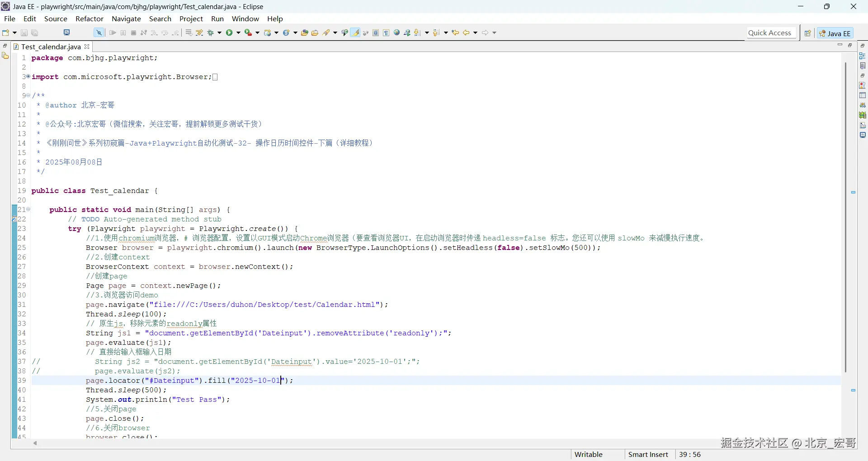Open the Debug configurations dropdown arrow
This screenshot has height=461, width=868.
pyautogui.click(x=220, y=33)
